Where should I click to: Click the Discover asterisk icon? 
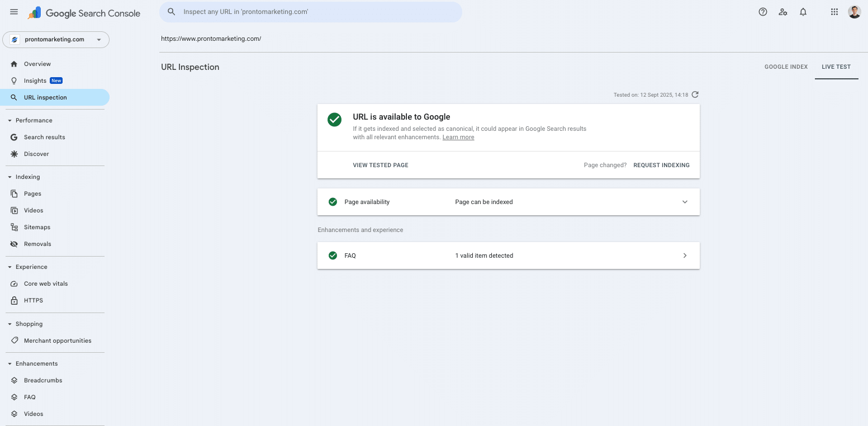coord(14,154)
